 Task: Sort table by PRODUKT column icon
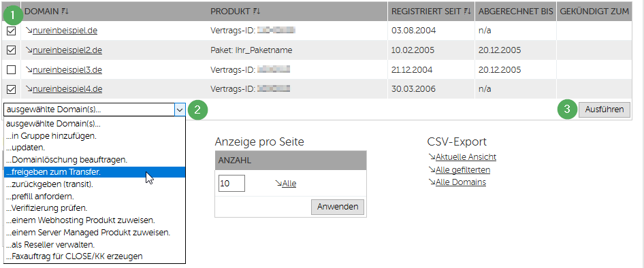[x=257, y=12]
